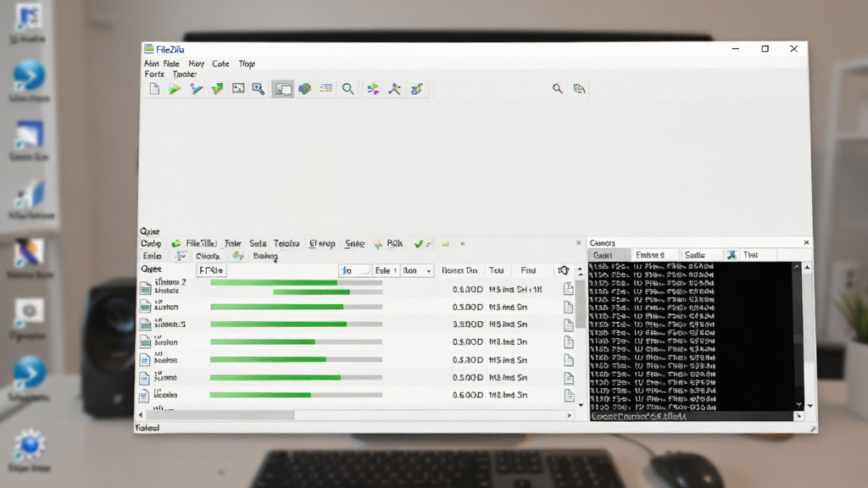Click the "Fnd" column header in the queue
The image size is (868, 488).
click(528, 270)
